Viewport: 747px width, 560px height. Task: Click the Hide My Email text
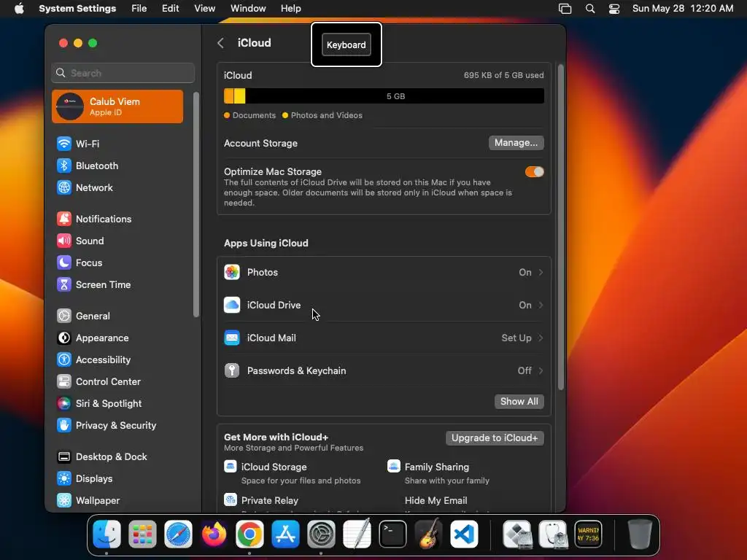coord(436,500)
